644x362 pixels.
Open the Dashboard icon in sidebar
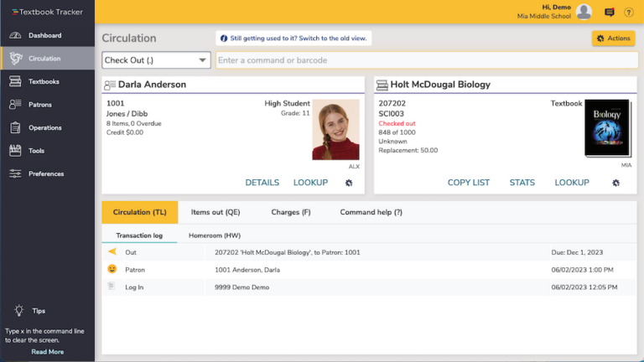pyautogui.click(x=14, y=36)
